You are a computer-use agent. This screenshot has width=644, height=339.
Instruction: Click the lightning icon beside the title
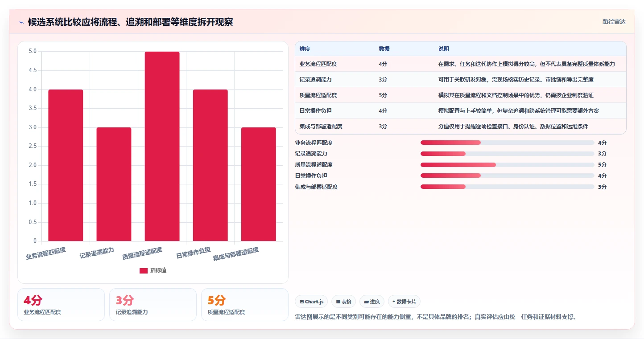21,22
